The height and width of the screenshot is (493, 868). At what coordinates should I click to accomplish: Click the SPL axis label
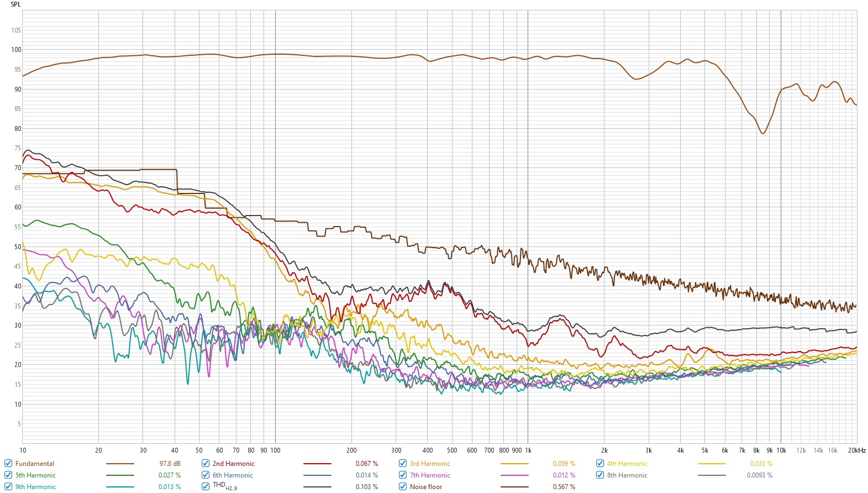click(15, 4)
